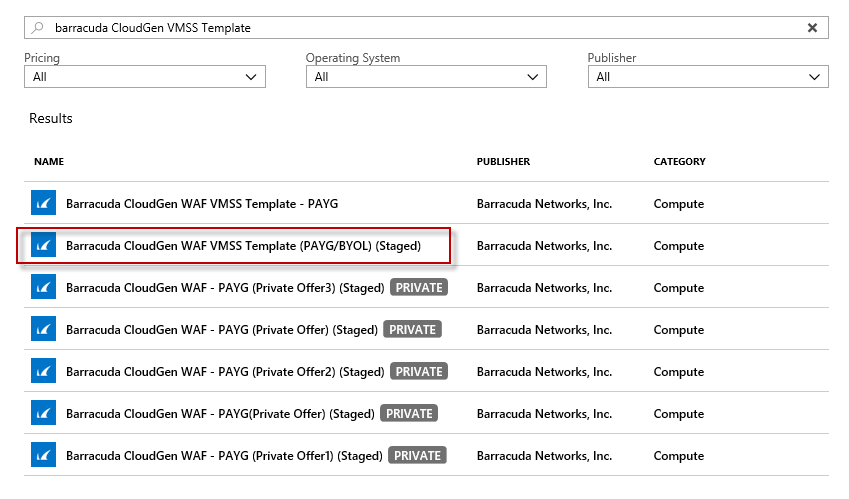The image size is (849, 499).
Task: Clear the search box with X
Action: (812, 28)
